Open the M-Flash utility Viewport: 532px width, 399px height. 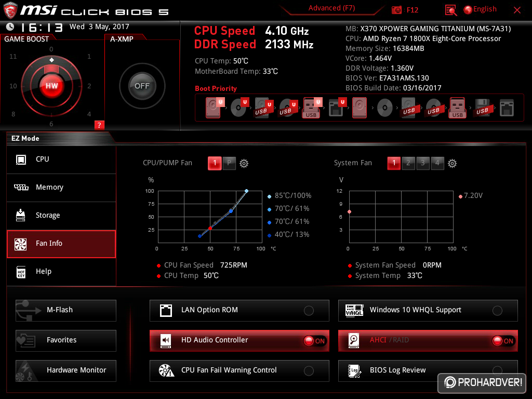click(66, 311)
